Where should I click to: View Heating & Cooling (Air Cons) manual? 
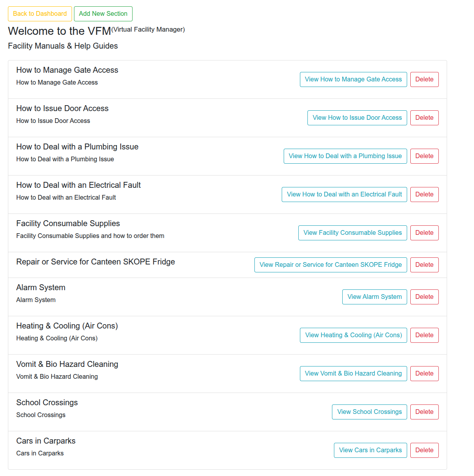[x=353, y=335]
